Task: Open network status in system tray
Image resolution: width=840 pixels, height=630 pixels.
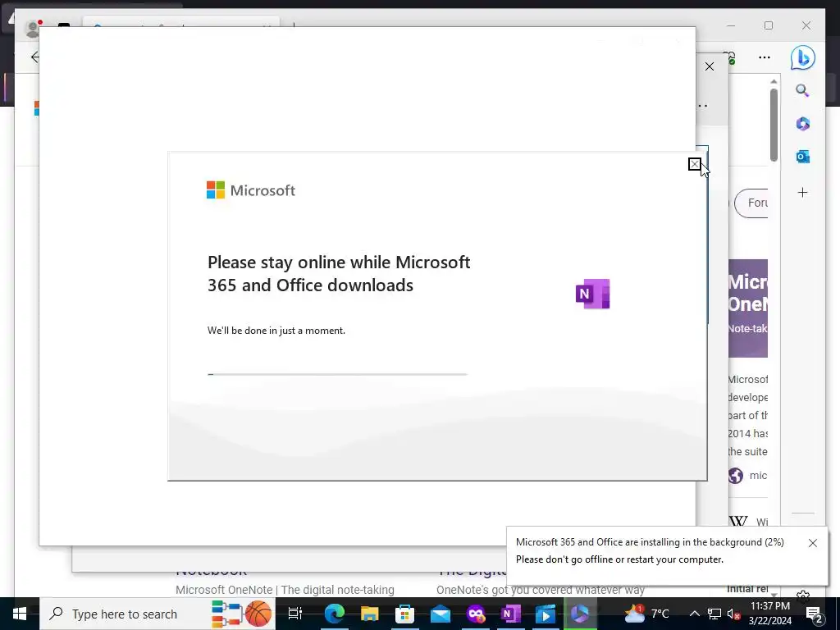Action: [714, 614]
